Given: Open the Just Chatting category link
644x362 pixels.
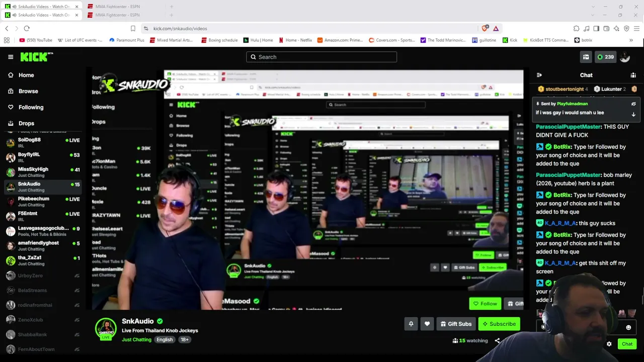Looking at the screenshot, I should click(x=136, y=339).
